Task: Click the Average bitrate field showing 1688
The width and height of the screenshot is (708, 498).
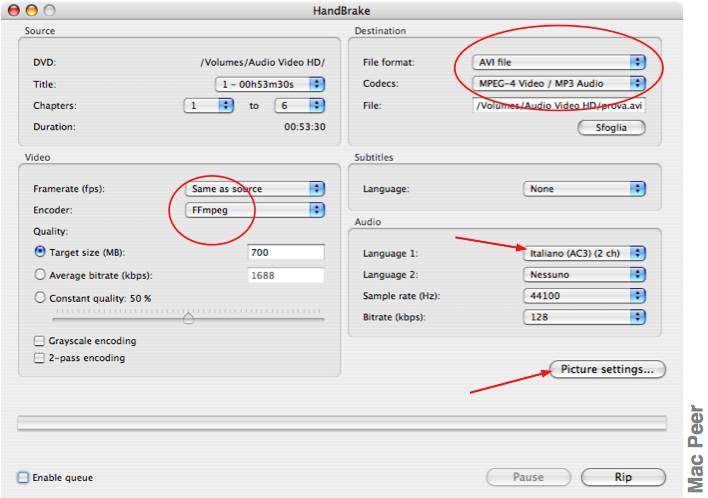Action: tap(286, 275)
